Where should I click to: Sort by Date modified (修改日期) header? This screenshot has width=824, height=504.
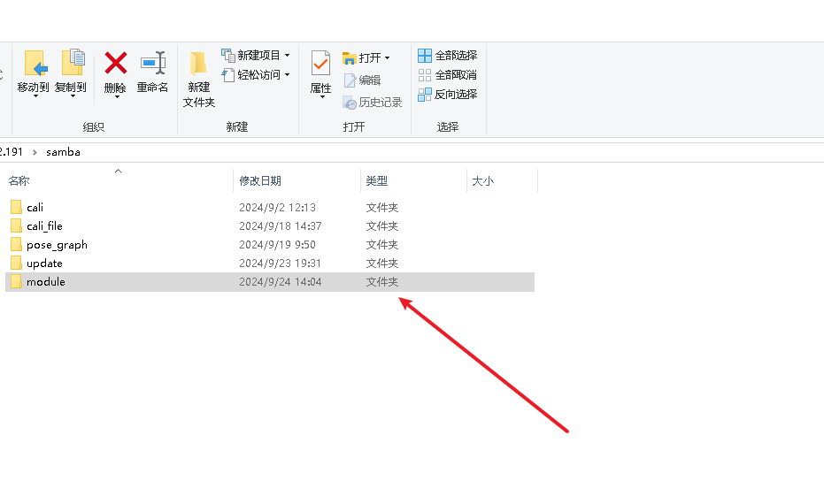point(260,181)
